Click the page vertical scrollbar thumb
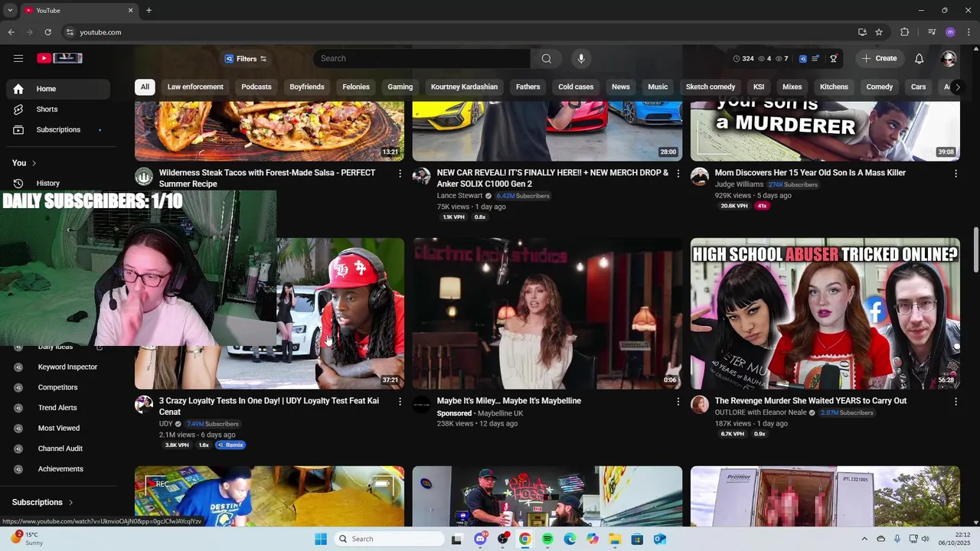This screenshot has width=980, height=551. pyautogui.click(x=975, y=249)
